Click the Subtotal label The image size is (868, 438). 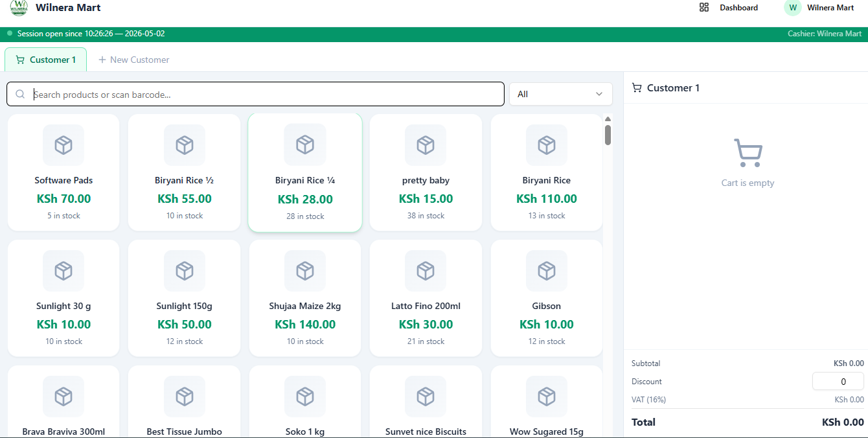[646, 363]
